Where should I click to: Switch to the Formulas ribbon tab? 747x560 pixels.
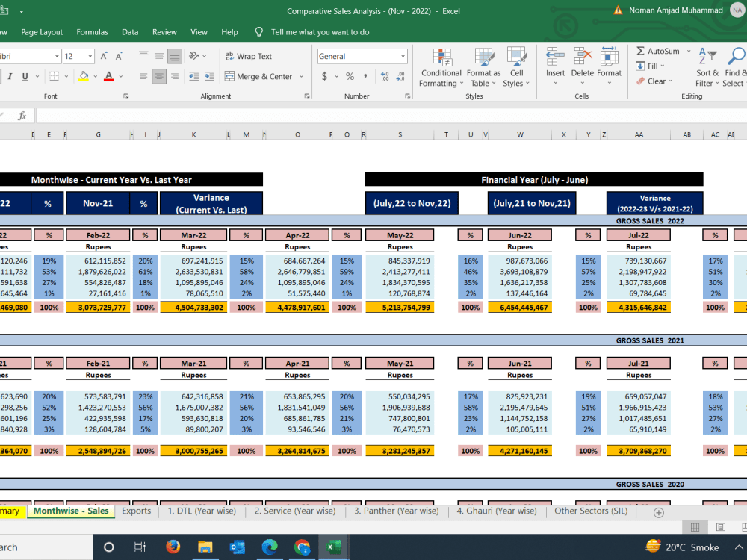[92, 32]
